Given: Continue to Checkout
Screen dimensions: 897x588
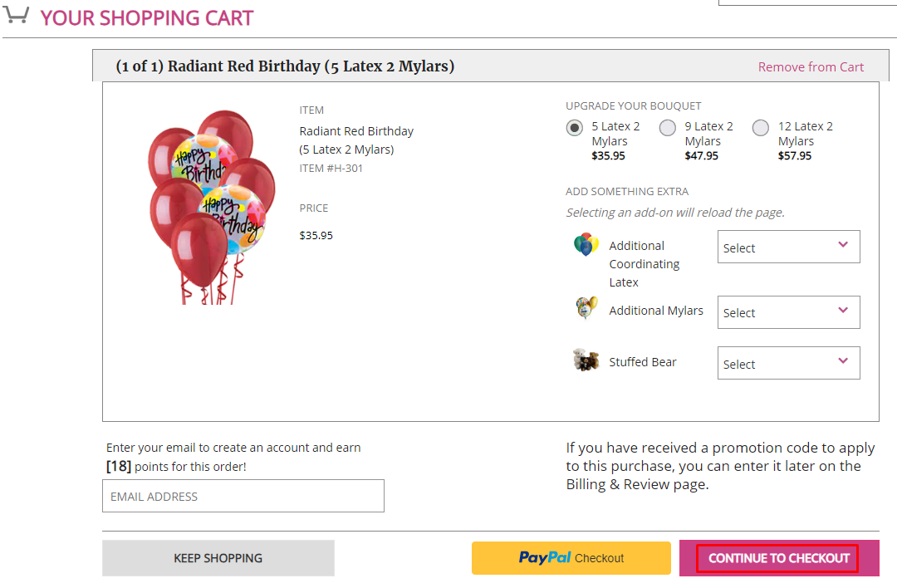Looking at the screenshot, I should point(778,558).
